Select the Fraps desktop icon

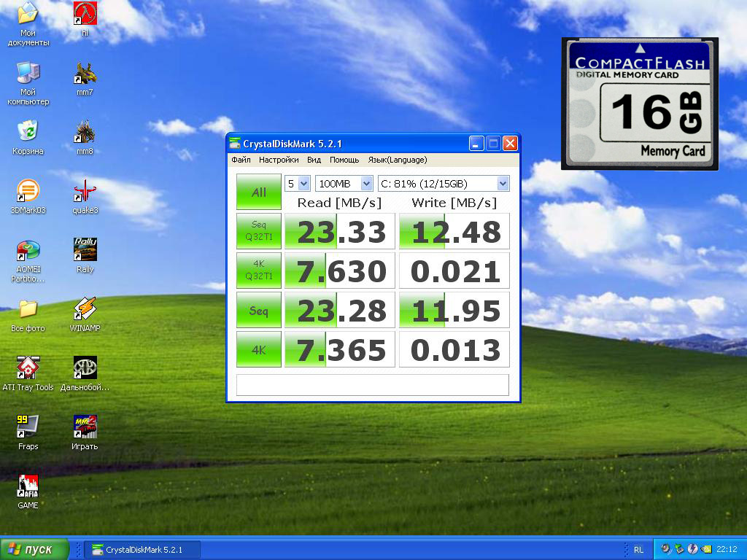(28, 427)
